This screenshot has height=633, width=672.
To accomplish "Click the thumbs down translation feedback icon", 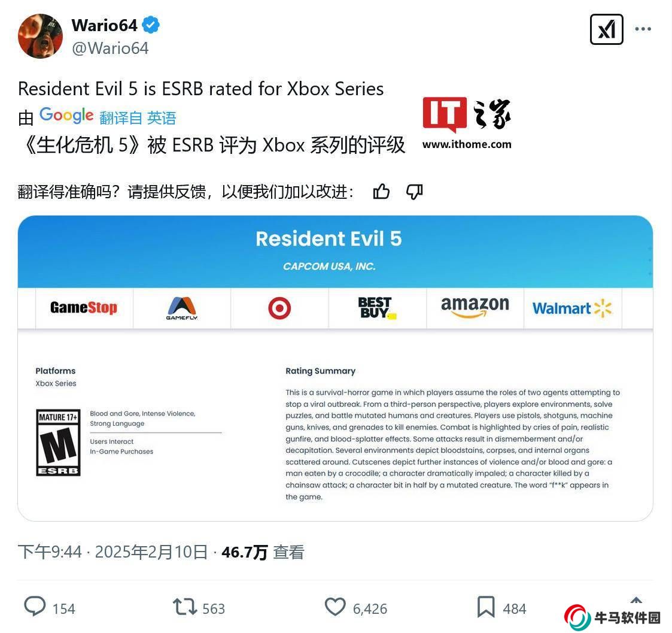I will coord(415,191).
